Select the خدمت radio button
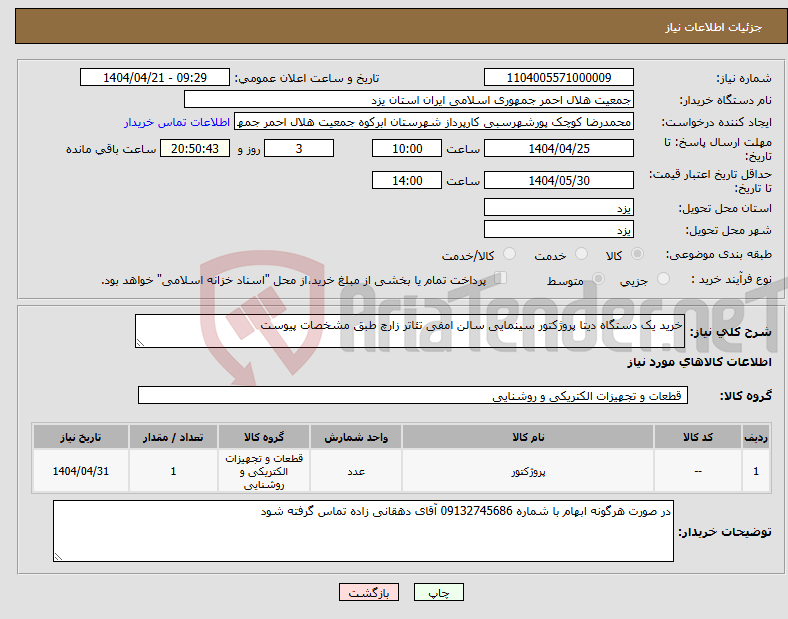The height and width of the screenshot is (619, 788). pyautogui.click(x=581, y=254)
